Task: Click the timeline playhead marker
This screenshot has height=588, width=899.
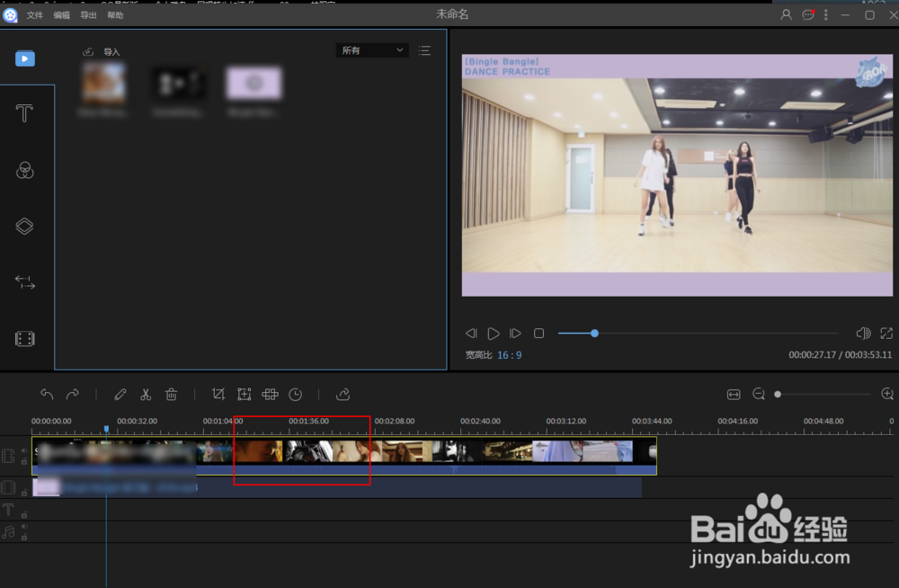Action: (x=106, y=429)
